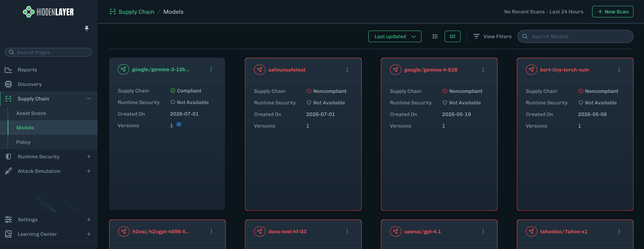
Task: Click the No Recent Scans status text
Action: pos(544,12)
